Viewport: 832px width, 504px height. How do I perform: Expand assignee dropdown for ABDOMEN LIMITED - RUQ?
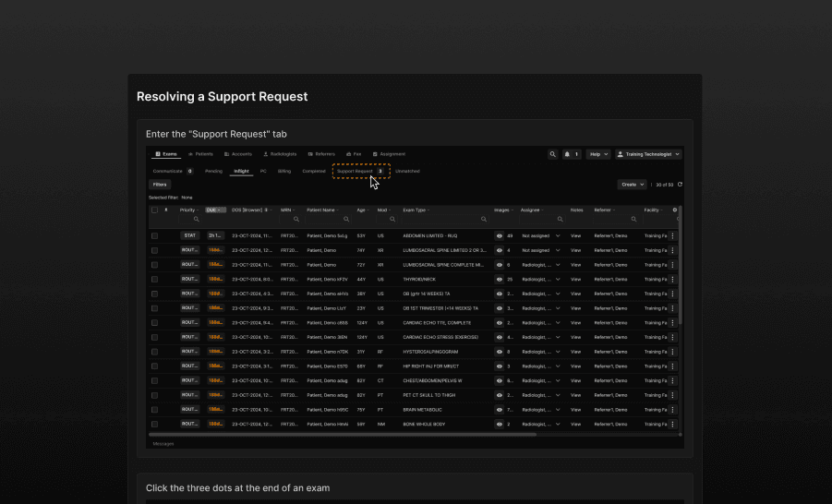click(x=558, y=235)
